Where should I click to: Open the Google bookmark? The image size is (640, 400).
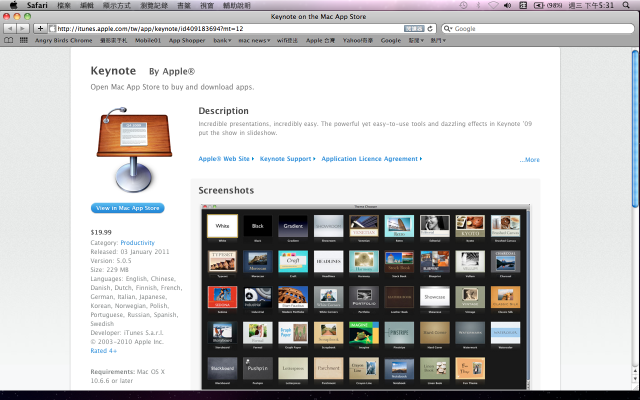click(391, 40)
